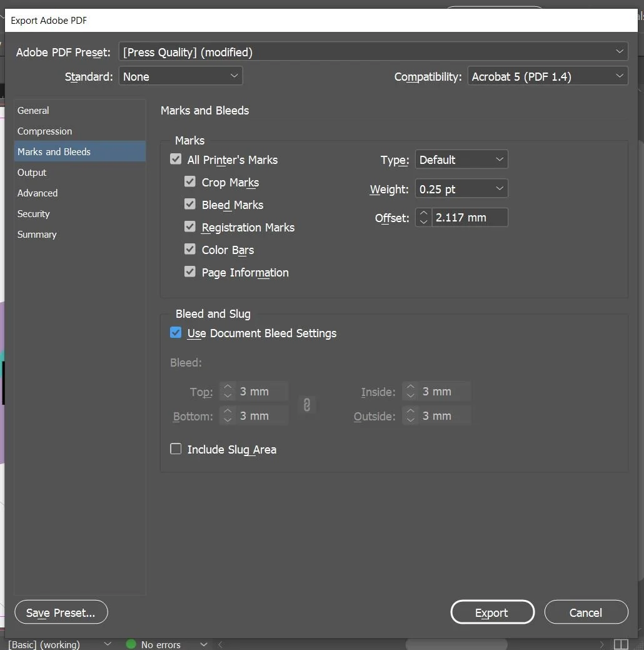Click the Save Preset button
This screenshot has width=644, height=650.
click(x=61, y=612)
